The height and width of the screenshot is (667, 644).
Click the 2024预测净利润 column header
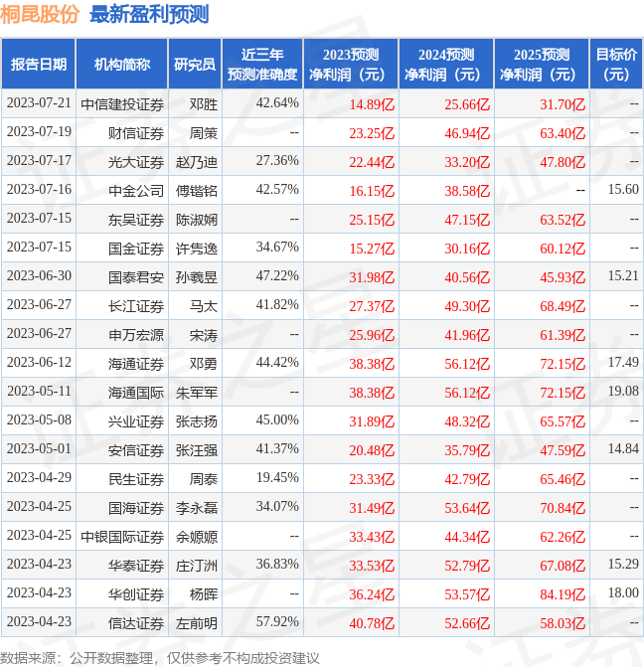pos(446,64)
